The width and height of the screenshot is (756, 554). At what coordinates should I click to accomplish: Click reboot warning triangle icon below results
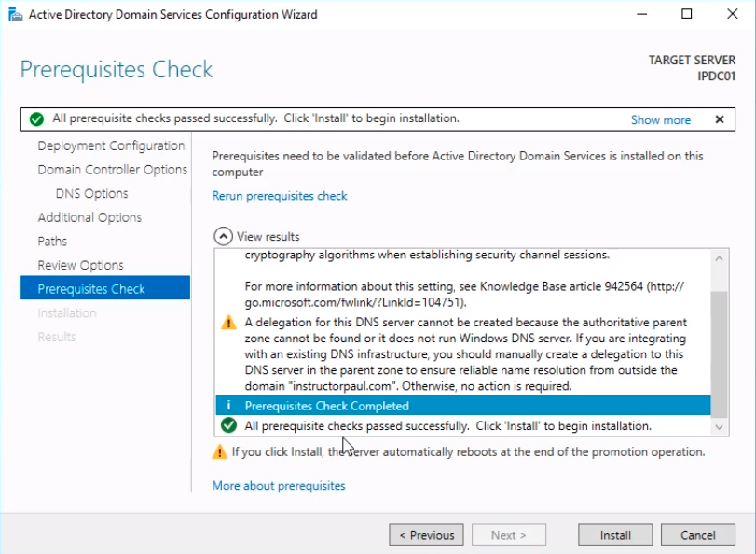tap(220, 451)
